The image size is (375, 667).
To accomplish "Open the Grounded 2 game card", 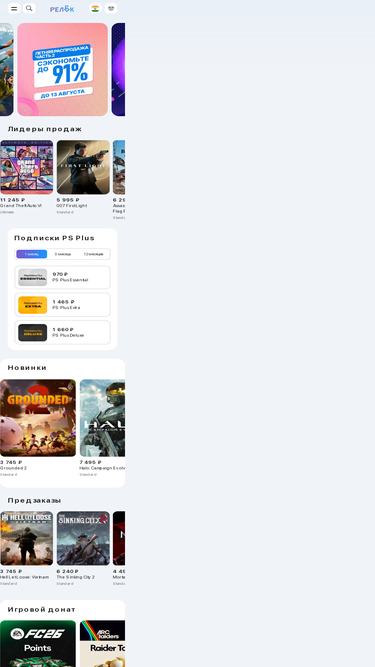I will tap(38, 418).
